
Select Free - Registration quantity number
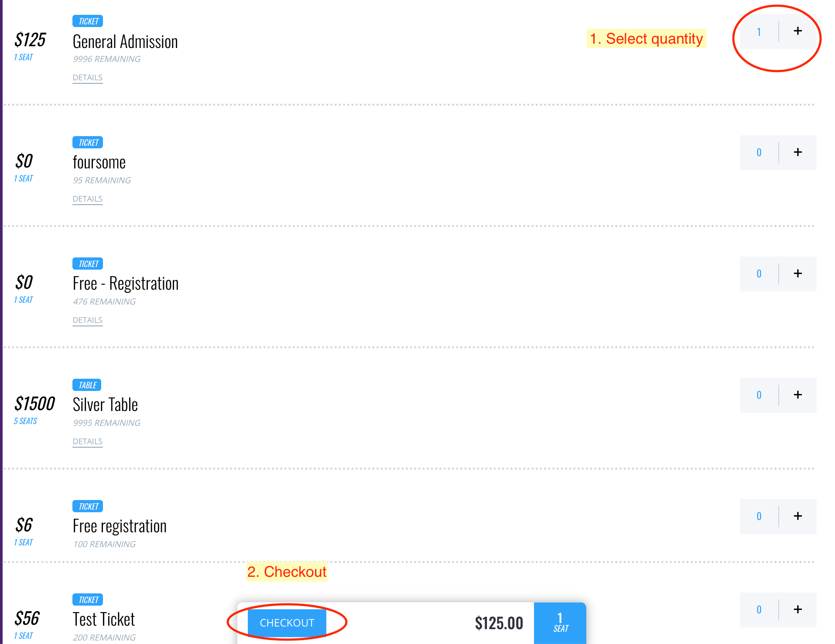(x=759, y=274)
